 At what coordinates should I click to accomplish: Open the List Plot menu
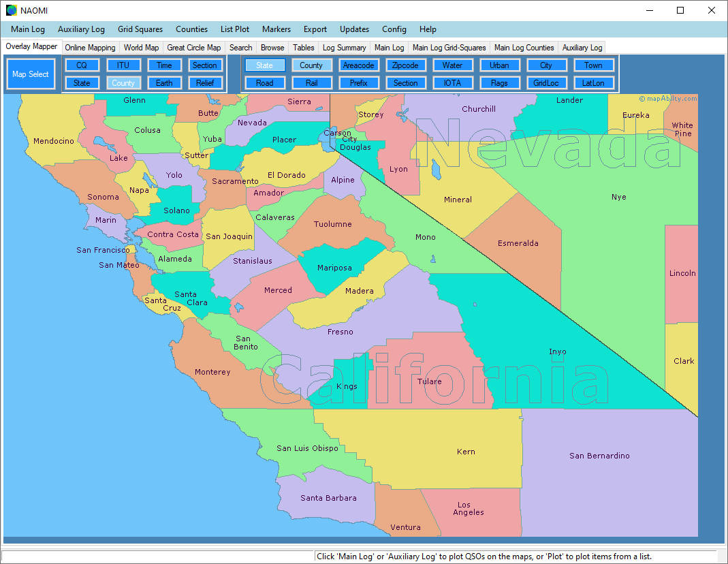[x=235, y=29]
